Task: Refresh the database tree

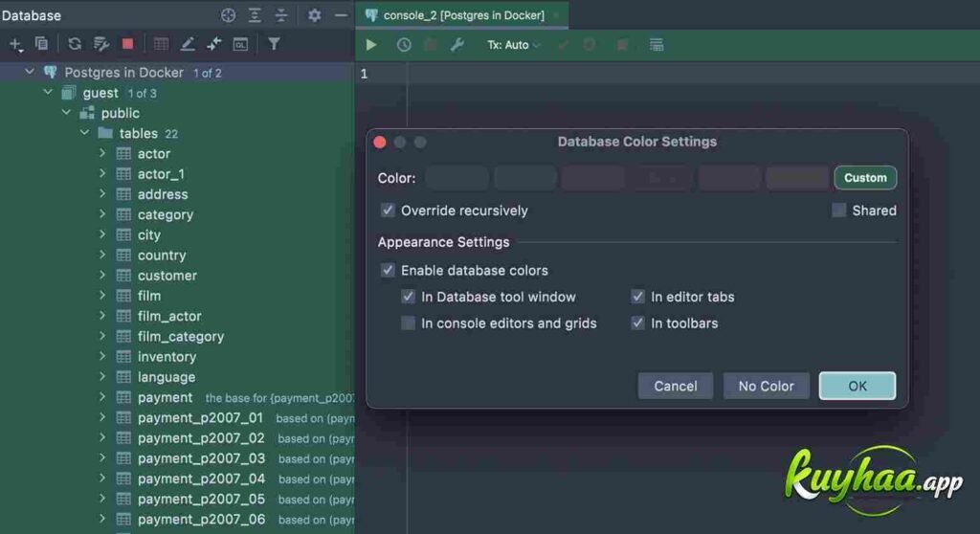Action: [75, 44]
